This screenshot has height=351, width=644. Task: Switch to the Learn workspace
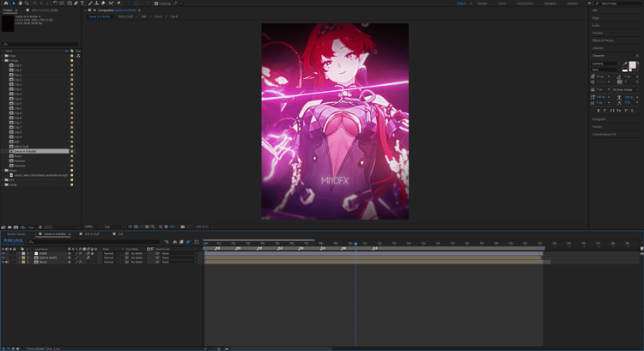(502, 3)
